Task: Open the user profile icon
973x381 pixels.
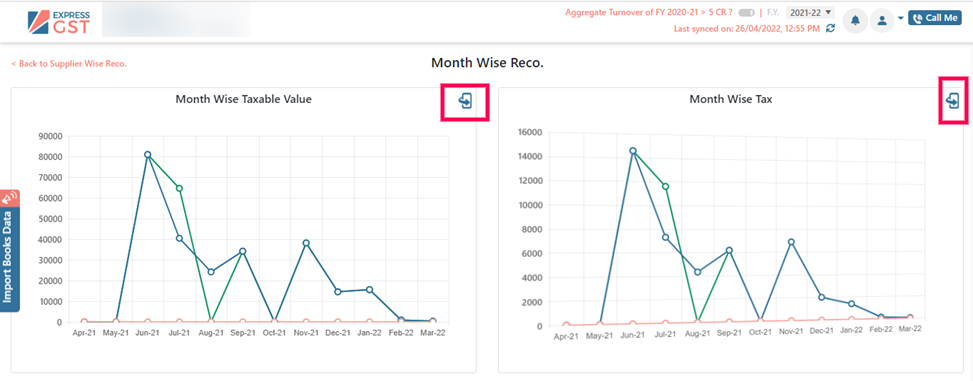Action: [x=882, y=20]
